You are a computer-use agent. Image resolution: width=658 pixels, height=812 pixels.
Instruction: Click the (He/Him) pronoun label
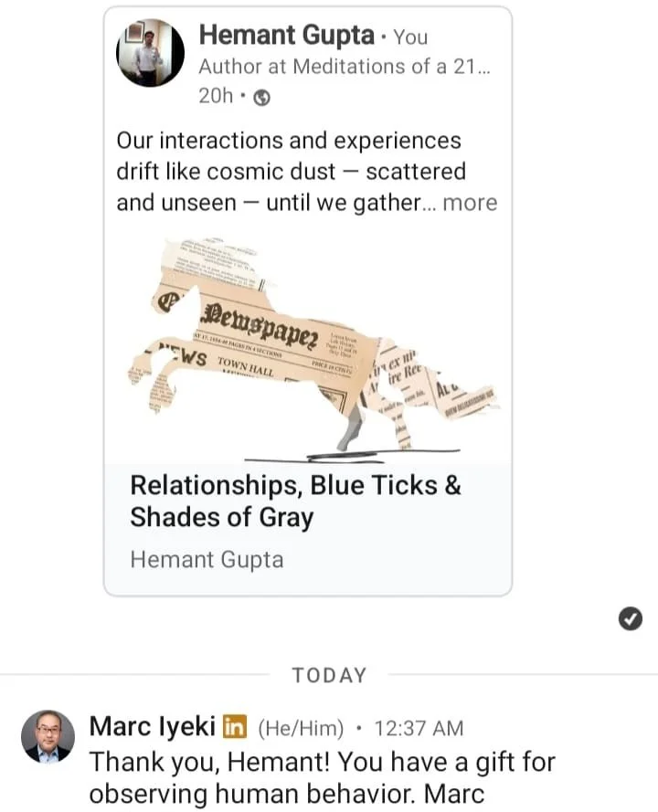click(x=301, y=728)
